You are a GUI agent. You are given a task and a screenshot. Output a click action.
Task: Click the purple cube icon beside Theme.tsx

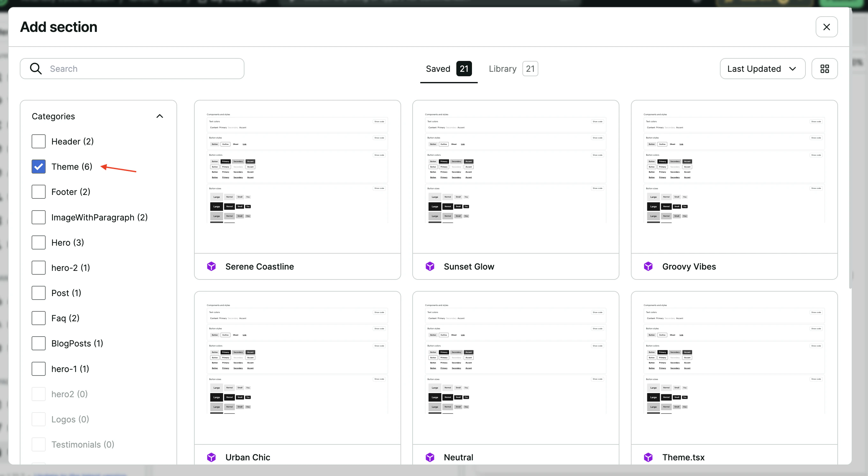tap(648, 457)
